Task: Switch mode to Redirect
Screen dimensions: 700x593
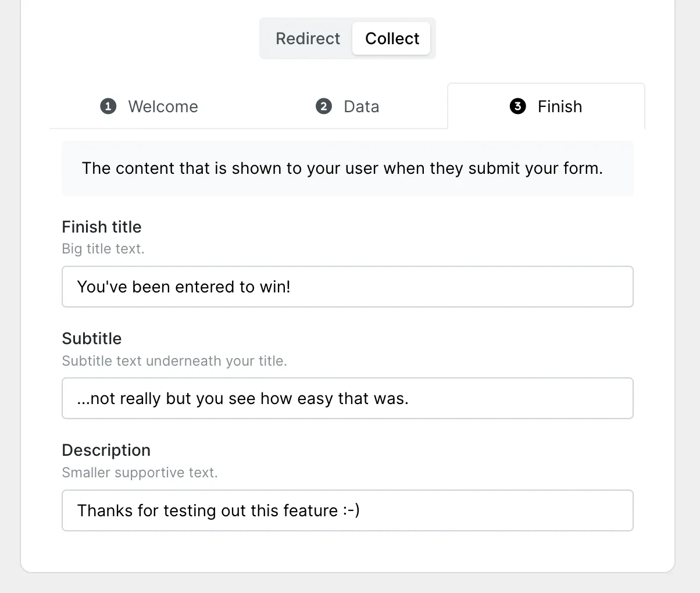Action: [308, 38]
